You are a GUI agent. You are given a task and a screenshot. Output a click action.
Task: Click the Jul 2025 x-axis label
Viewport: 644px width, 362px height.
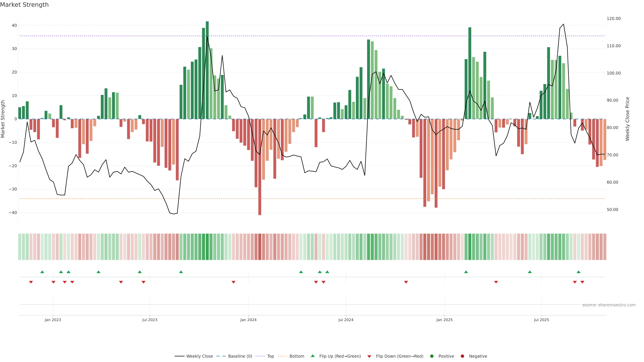541,320
